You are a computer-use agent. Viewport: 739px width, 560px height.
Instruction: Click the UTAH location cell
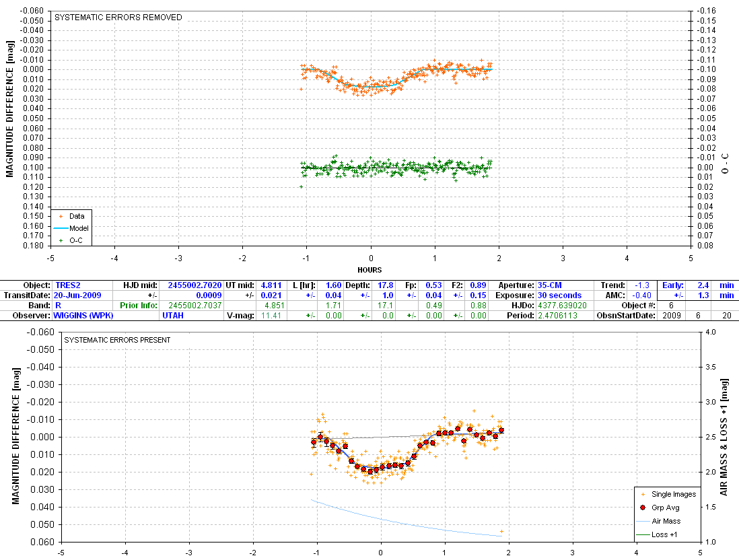tap(172, 314)
